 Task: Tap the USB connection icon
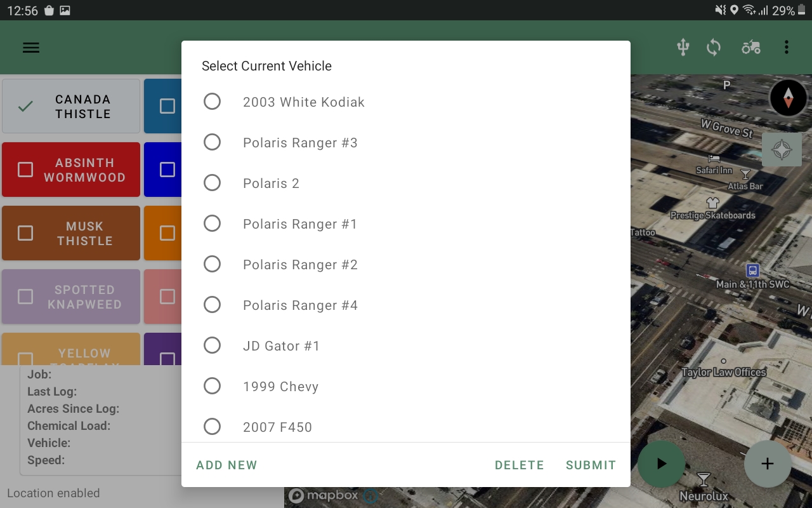[683, 48]
